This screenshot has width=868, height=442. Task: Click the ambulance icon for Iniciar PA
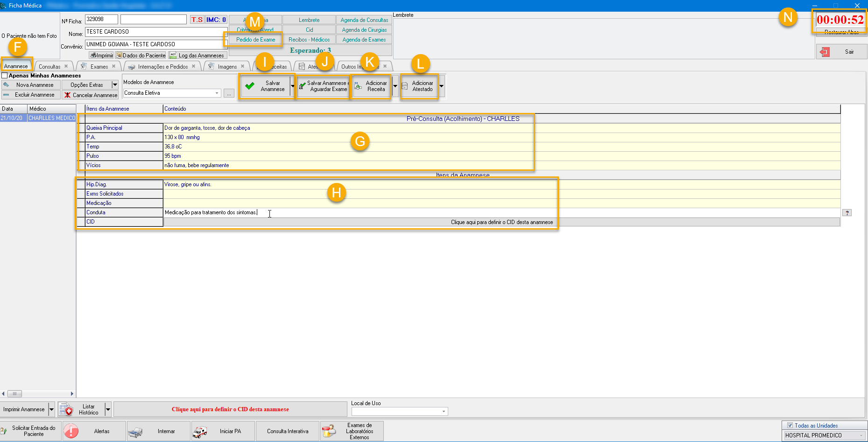(x=200, y=432)
